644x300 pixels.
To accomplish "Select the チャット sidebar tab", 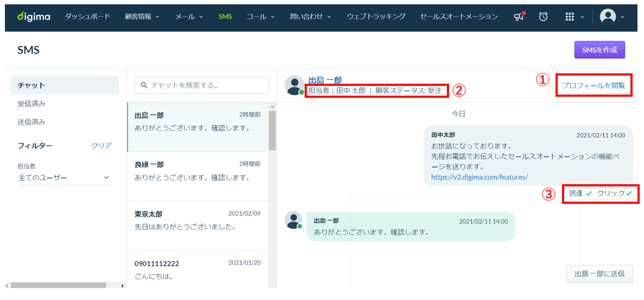I will (x=65, y=85).
